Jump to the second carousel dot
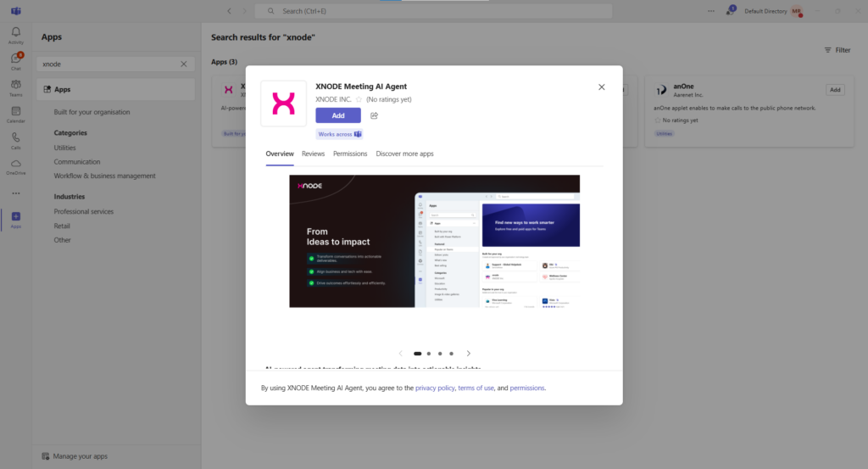The image size is (868, 469). pos(429,354)
